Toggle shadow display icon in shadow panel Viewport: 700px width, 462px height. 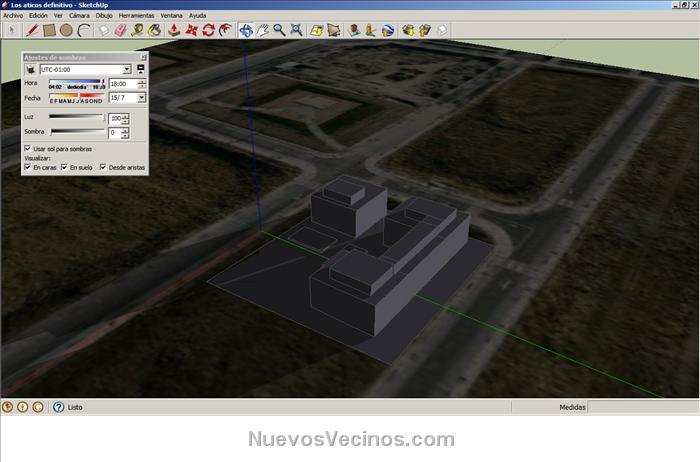30,70
